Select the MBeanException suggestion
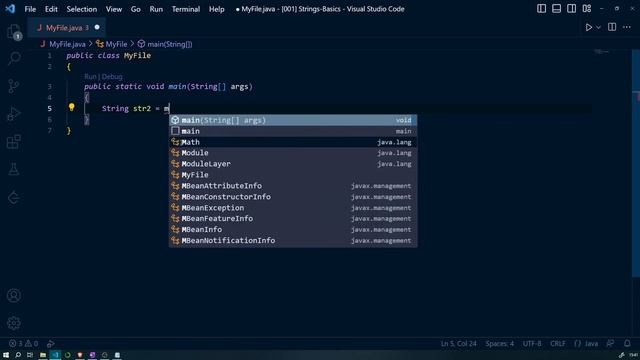Viewport: 640px width, 360px height. 293,208
